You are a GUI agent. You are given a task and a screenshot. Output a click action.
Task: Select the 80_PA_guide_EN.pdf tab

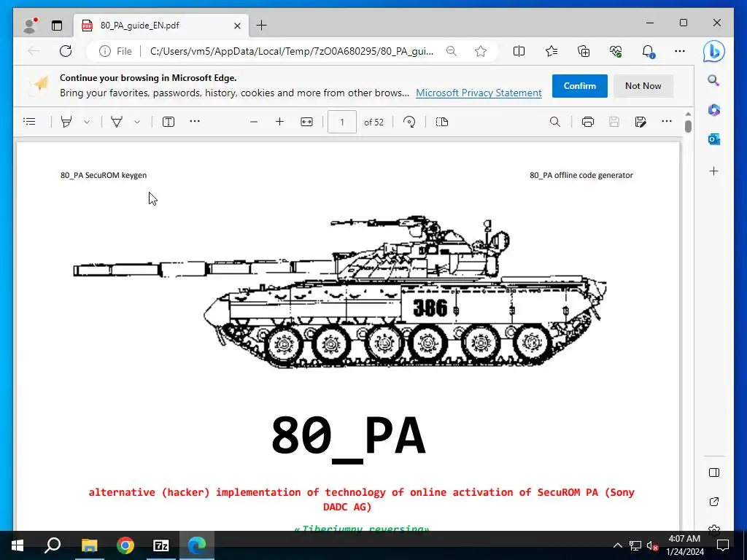click(161, 26)
